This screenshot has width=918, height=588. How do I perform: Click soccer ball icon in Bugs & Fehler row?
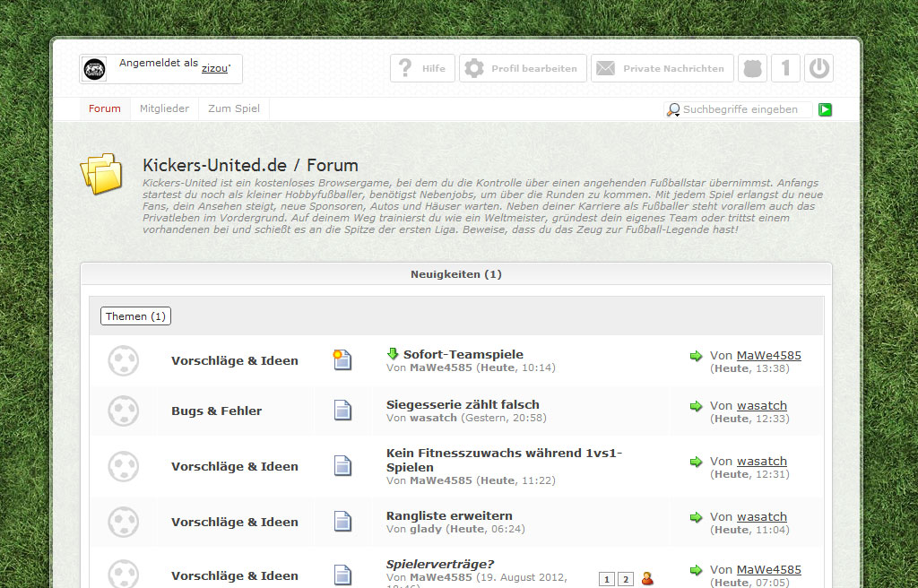pos(124,411)
